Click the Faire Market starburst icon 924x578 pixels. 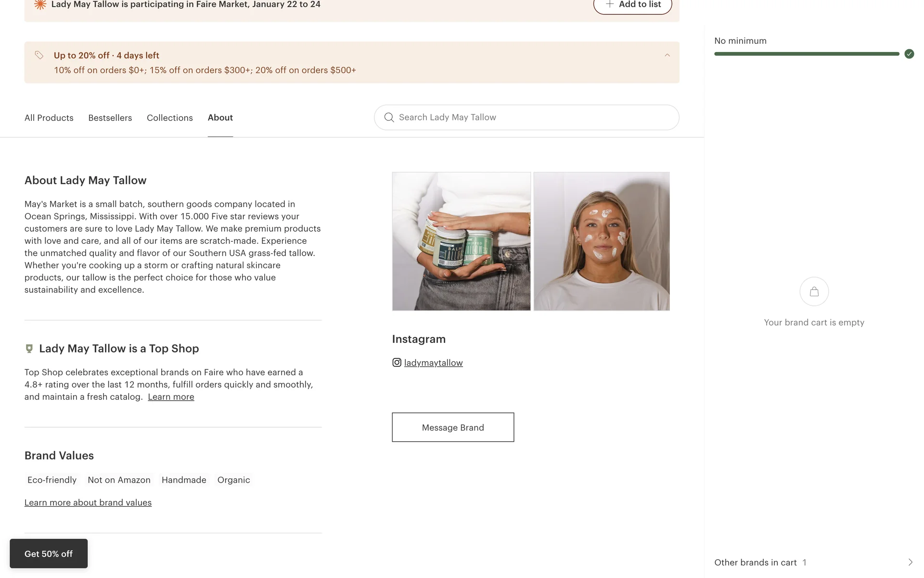click(40, 5)
